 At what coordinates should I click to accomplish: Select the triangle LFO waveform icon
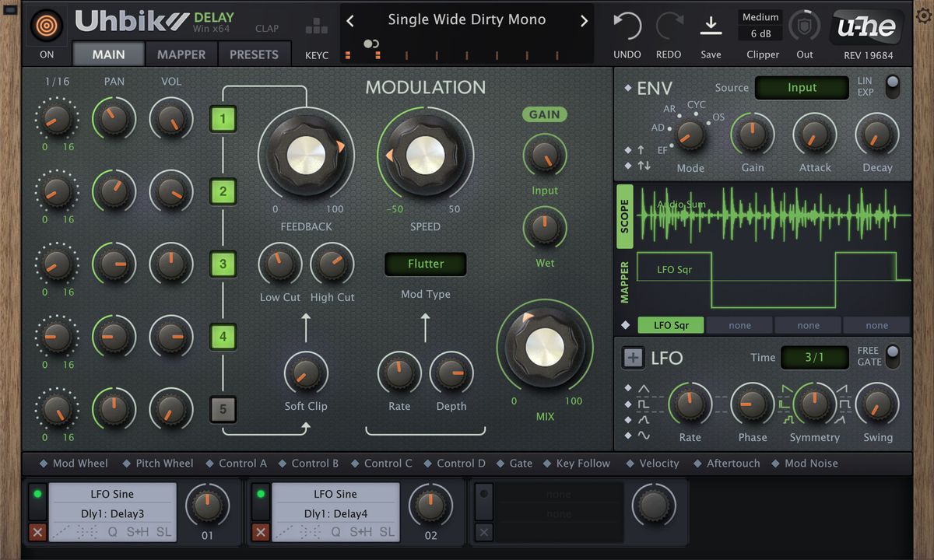pos(644,388)
